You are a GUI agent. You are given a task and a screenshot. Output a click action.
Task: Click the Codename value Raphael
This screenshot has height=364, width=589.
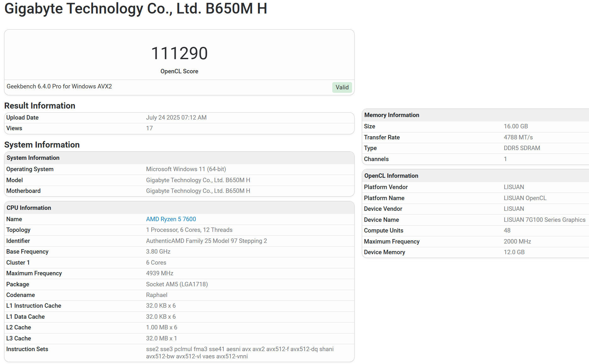click(x=157, y=295)
